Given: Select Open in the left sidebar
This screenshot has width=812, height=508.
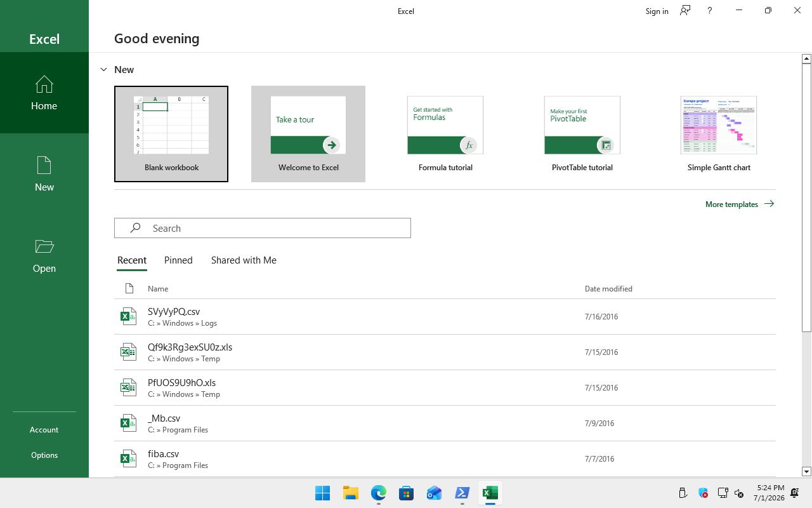Looking at the screenshot, I should pos(44,255).
